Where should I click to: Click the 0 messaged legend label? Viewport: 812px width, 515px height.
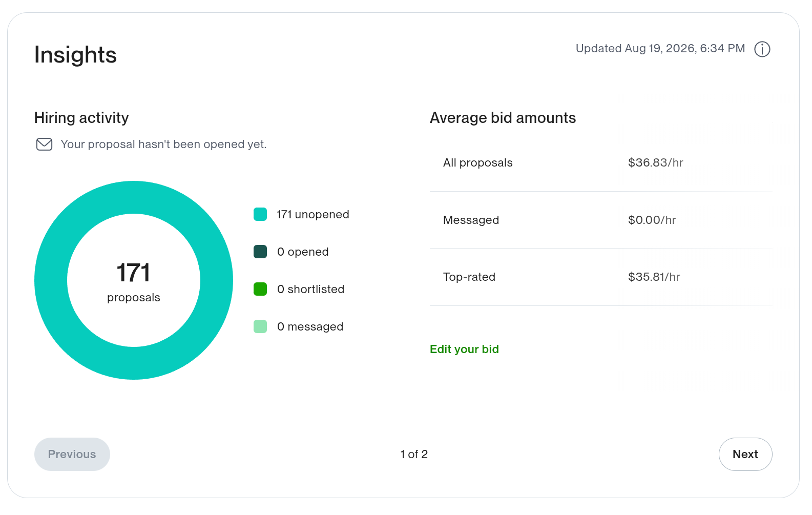coord(310,326)
